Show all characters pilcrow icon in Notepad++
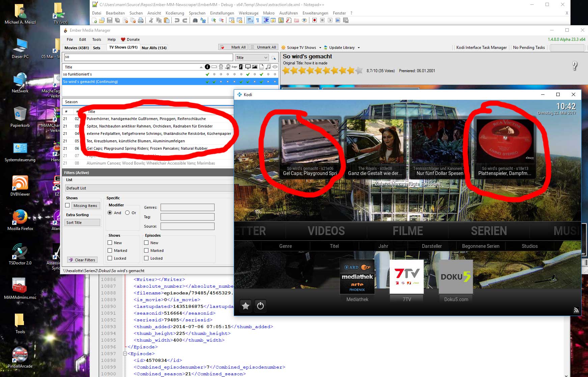Image resolution: width=588 pixels, height=377 pixels. tap(257, 20)
